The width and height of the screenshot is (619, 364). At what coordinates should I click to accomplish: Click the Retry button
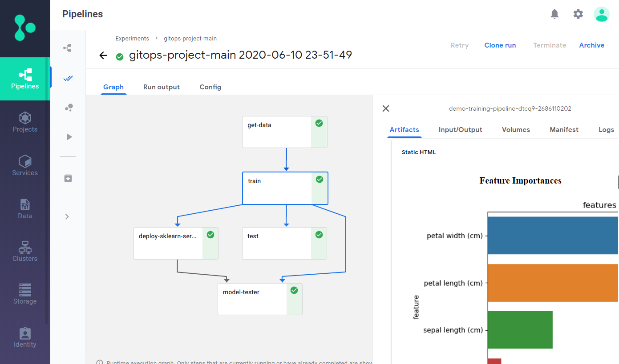[x=460, y=45]
